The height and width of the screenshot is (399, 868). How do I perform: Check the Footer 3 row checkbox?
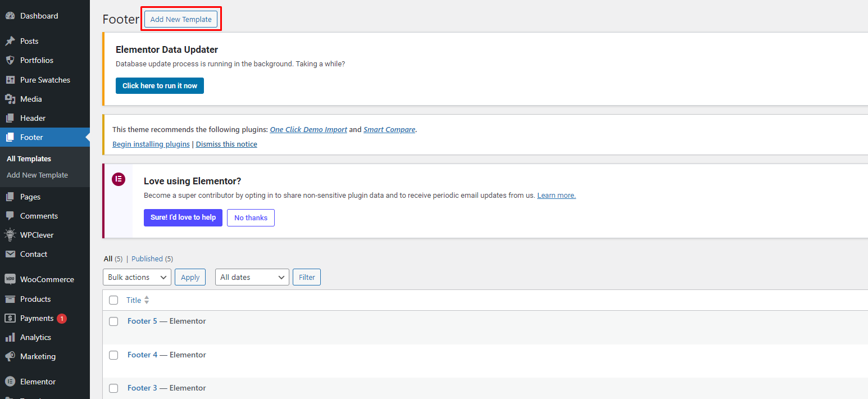tap(113, 388)
